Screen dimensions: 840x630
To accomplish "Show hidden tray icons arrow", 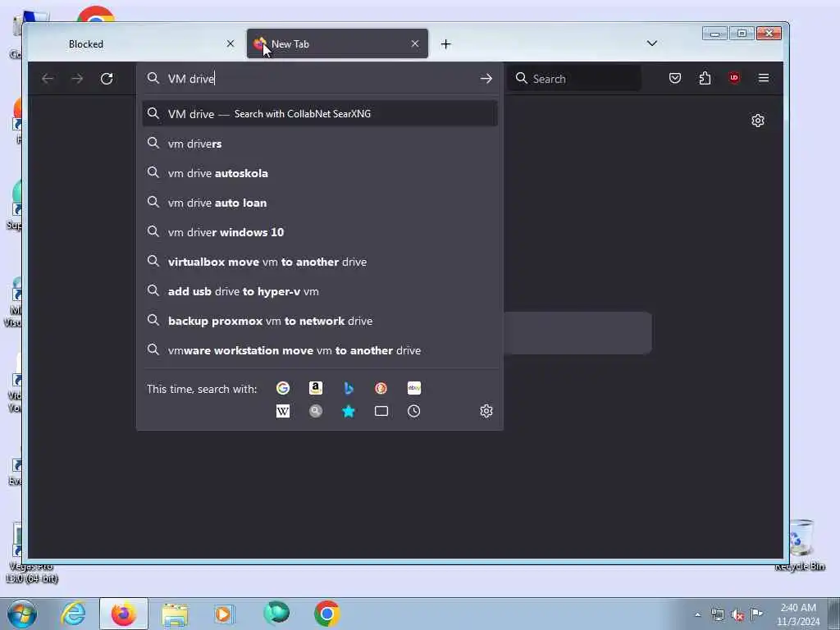I will (697, 615).
